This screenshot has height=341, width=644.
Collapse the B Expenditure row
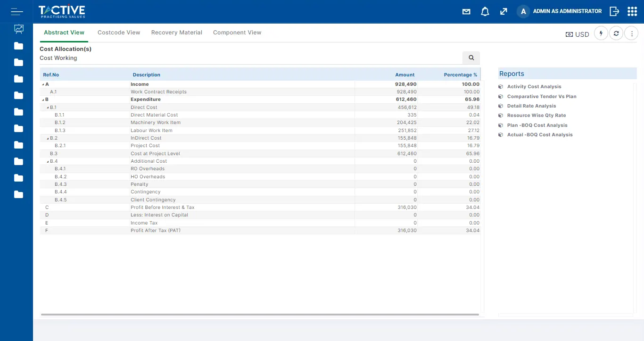click(x=43, y=100)
